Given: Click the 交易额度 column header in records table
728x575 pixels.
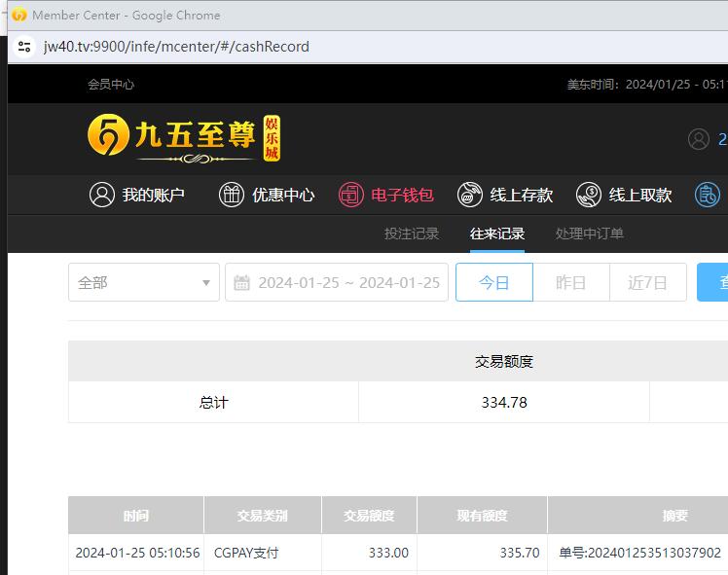Looking at the screenshot, I should [x=369, y=515].
